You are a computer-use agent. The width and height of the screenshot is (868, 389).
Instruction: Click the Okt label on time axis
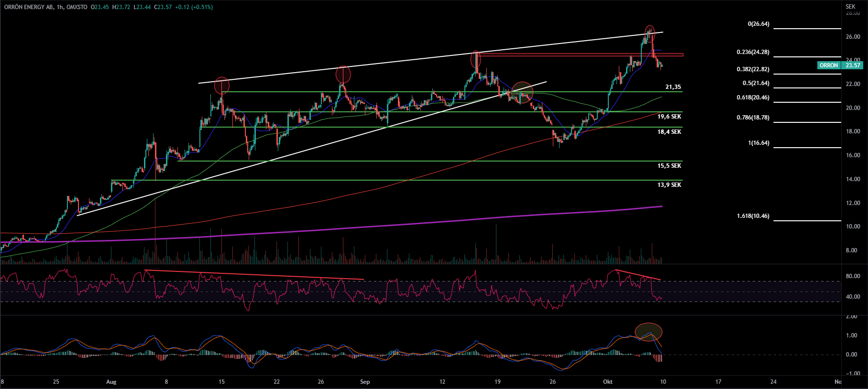[608, 382]
